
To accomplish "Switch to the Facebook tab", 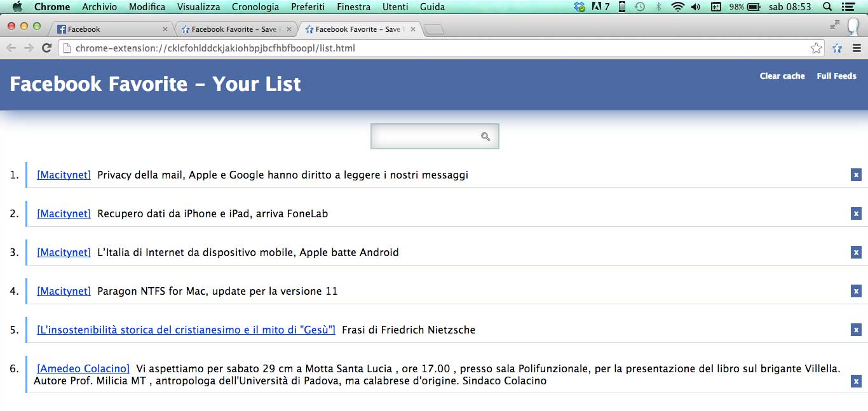I will [108, 29].
